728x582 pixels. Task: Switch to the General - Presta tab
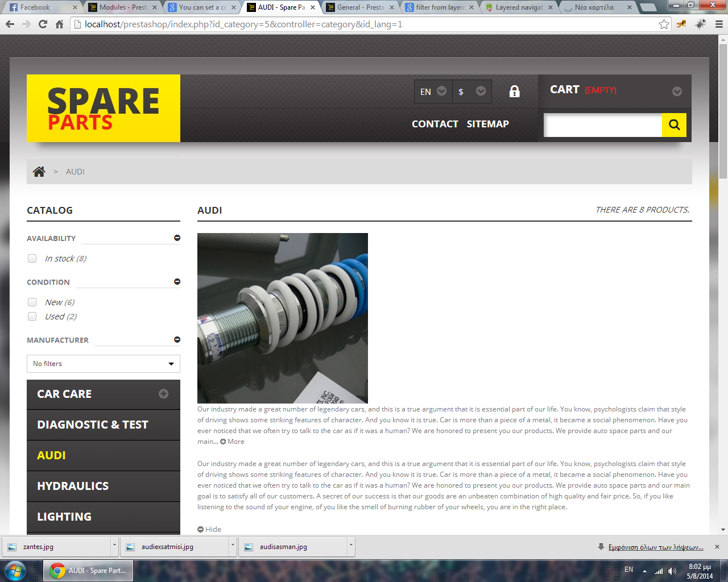pyautogui.click(x=360, y=7)
